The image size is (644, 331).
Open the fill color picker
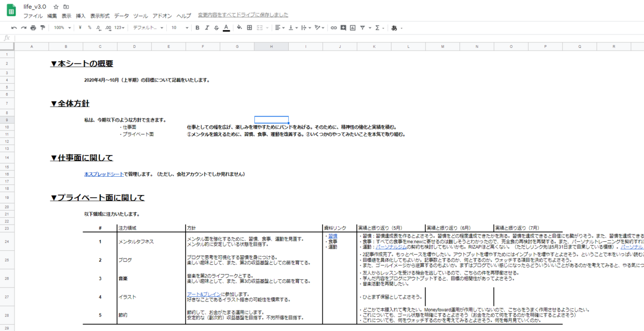239,27
